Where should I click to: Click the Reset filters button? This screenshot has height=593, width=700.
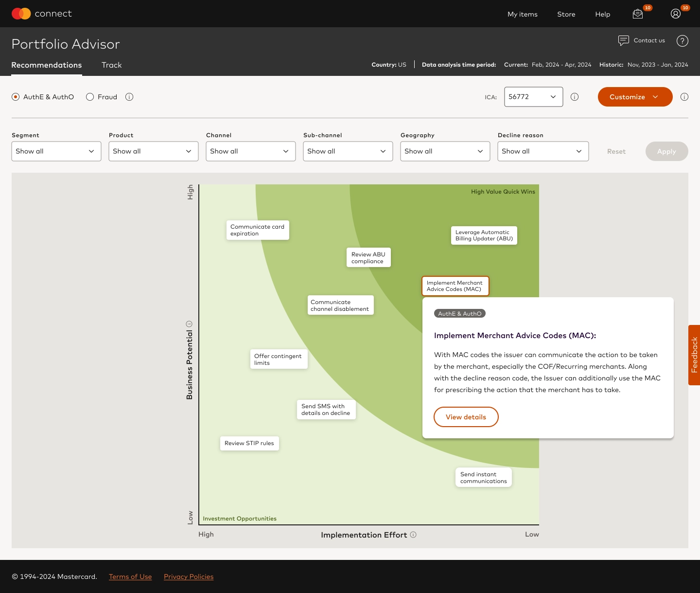[616, 151]
